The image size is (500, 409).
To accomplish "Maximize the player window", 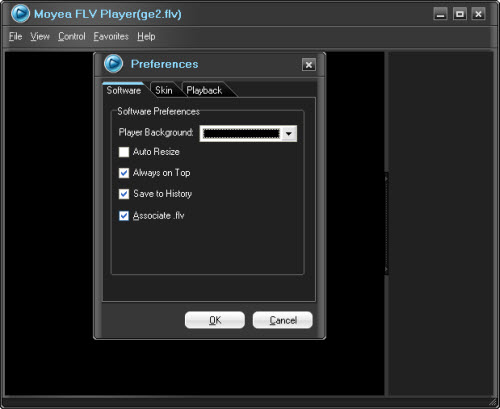I will (x=460, y=14).
